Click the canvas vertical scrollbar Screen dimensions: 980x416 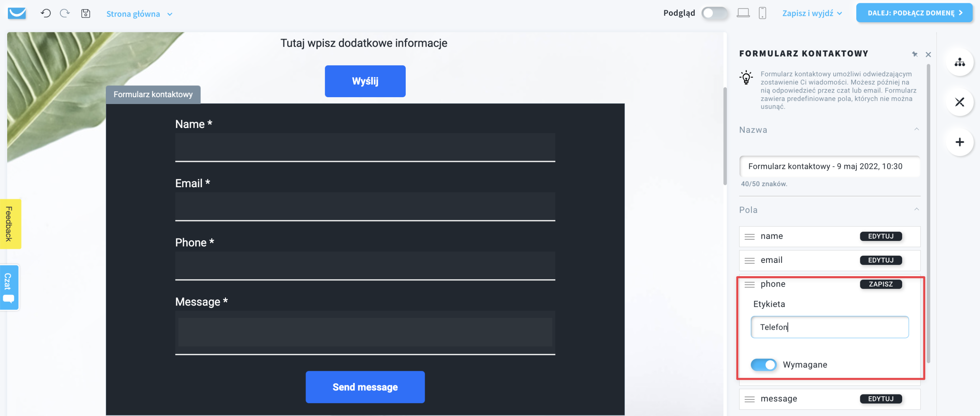[725, 136]
